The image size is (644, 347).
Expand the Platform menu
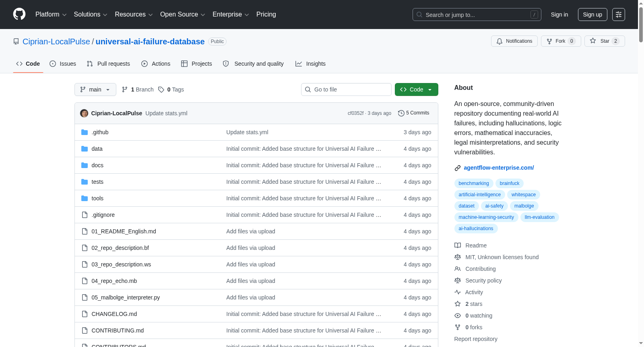(x=51, y=15)
